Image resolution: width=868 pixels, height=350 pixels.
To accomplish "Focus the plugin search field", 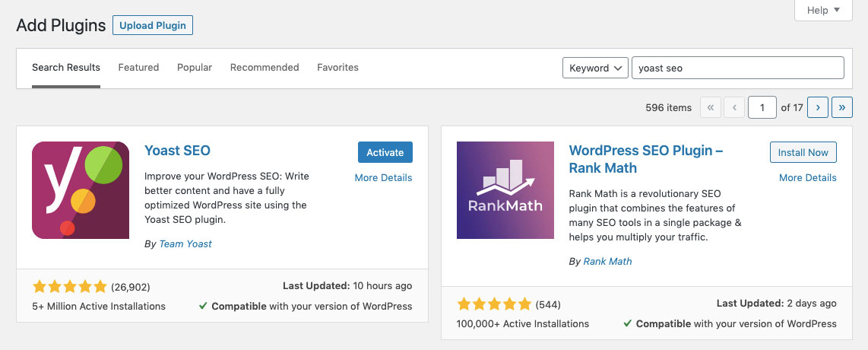I will [737, 68].
